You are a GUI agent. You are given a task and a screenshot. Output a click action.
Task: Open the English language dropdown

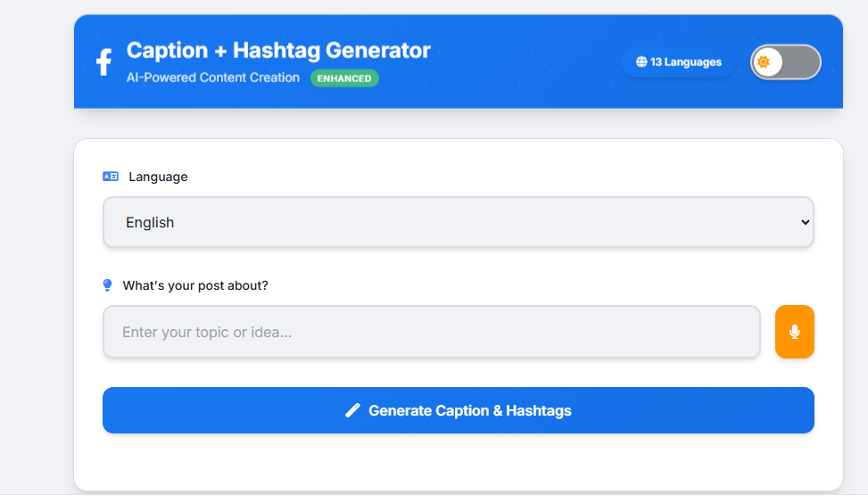click(x=459, y=222)
